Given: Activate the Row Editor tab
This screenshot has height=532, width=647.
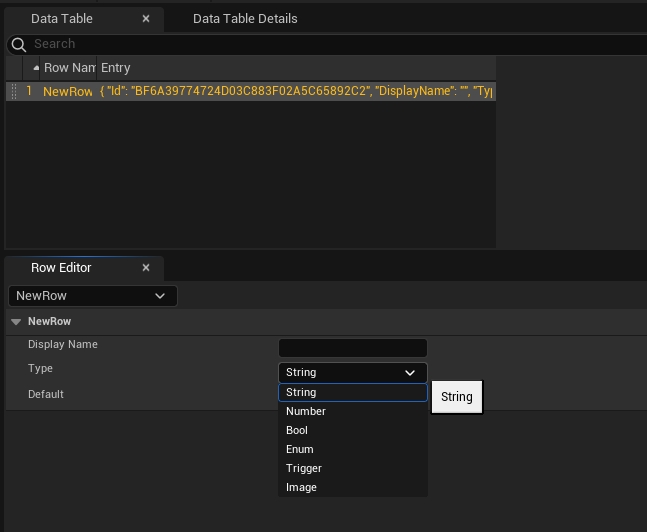Looking at the screenshot, I should tap(61, 268).
